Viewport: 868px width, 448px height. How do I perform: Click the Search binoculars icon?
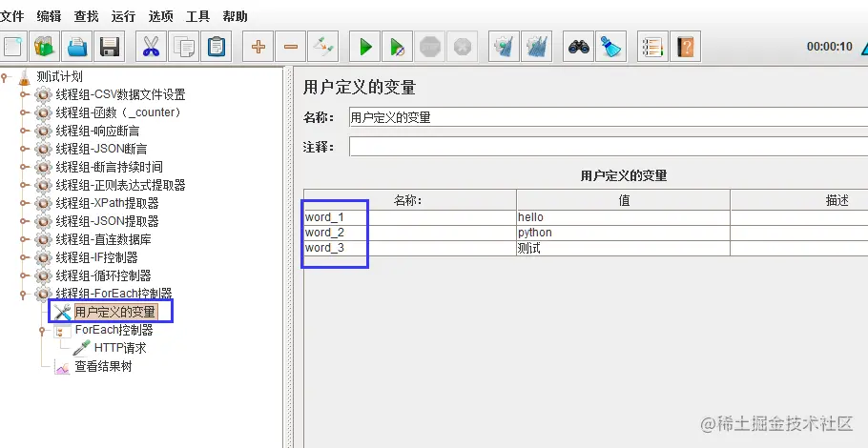point(578,47)
